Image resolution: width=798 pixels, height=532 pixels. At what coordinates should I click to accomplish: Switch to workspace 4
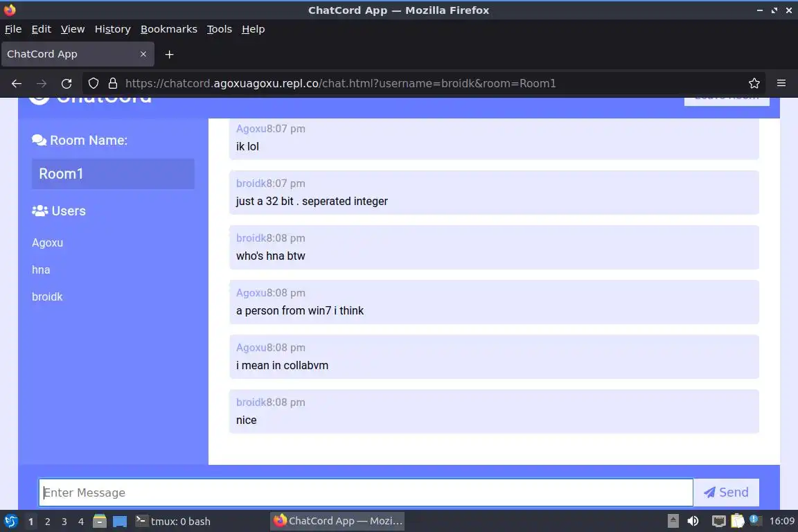point(81,522)
